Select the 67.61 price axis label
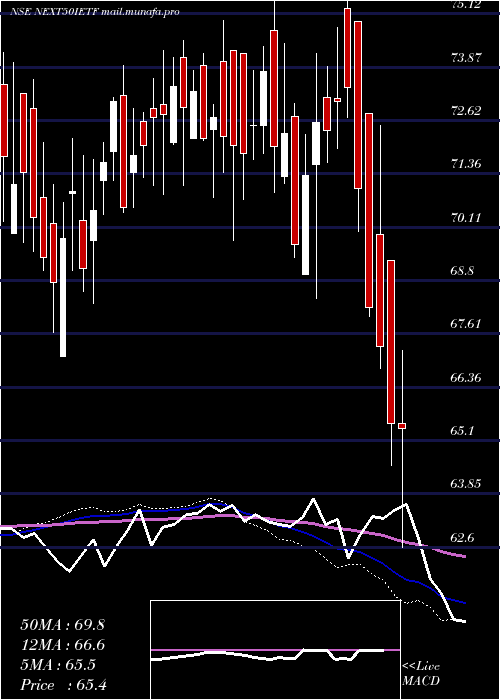Viewport: 500px width, 700px height. click(x=467, y=324)
